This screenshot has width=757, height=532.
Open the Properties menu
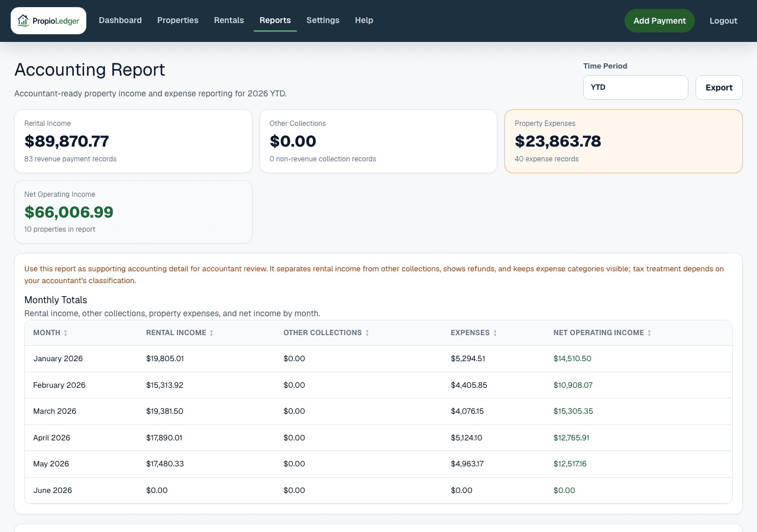point(178,20)
